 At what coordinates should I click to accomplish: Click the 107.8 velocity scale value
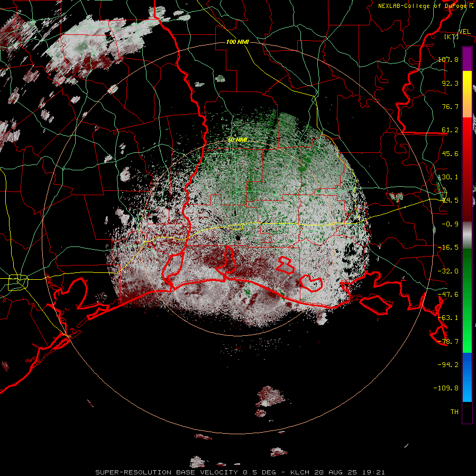(x=448, y=59)
